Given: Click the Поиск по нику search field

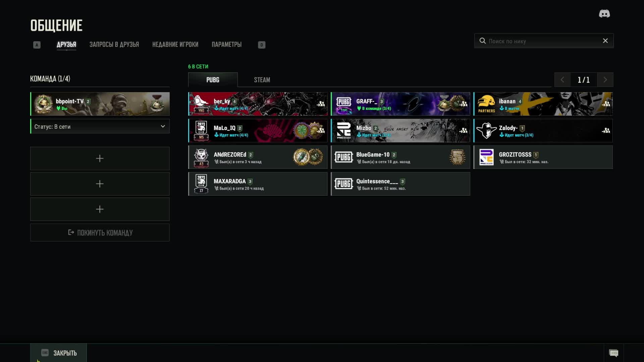Looking at the screenshot, I should pyautogui.click(x=544, y=41).
